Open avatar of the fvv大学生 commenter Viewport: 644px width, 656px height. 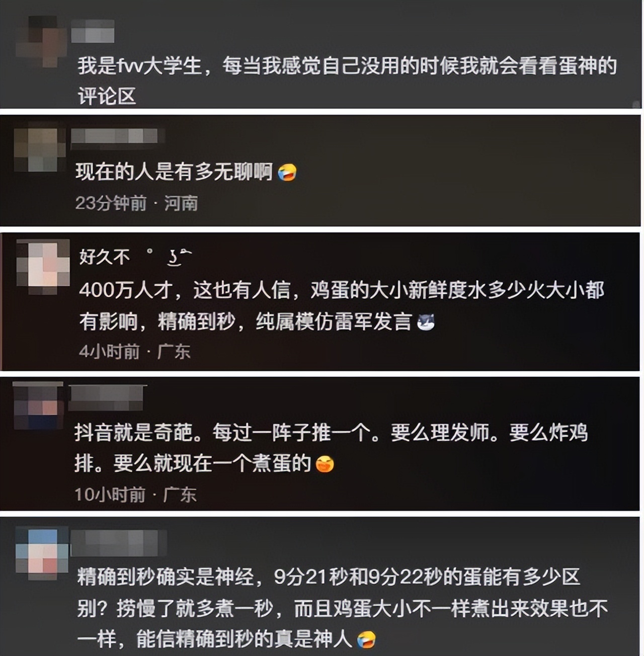coord(42,41)
